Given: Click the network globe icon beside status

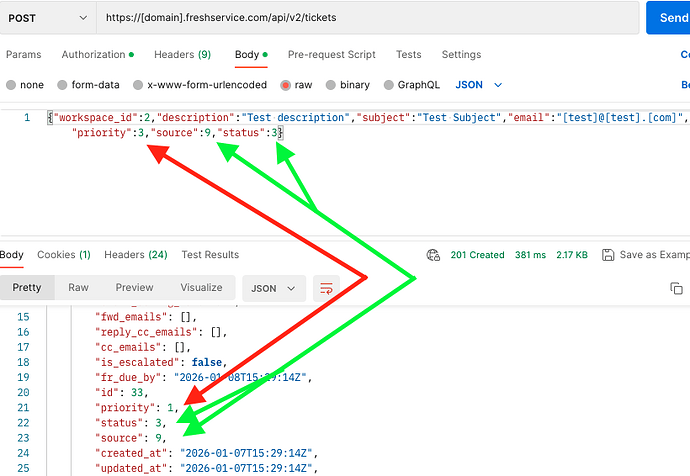Looking at the screenshot, I should pyautogui.click(x=433, y=255).
